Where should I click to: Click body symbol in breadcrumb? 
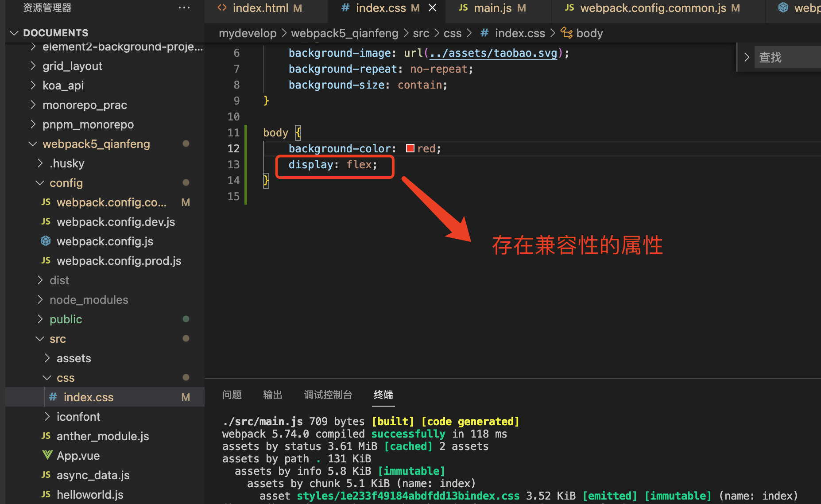(x=589, y=33)
